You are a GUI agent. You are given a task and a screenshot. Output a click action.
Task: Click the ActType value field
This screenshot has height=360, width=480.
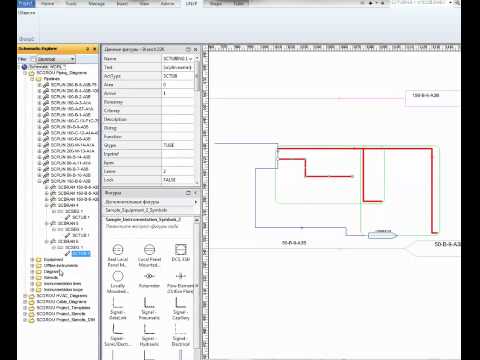pyautogui.click(x=177, y=76)
